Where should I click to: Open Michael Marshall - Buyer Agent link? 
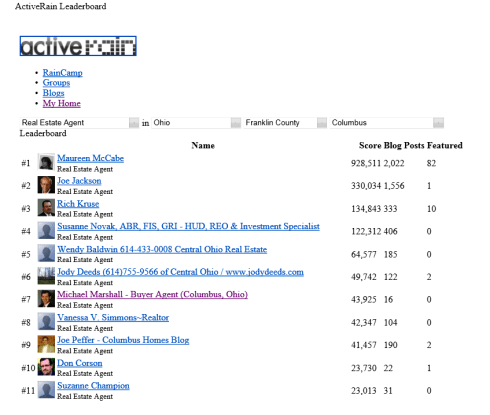(152, 295)
